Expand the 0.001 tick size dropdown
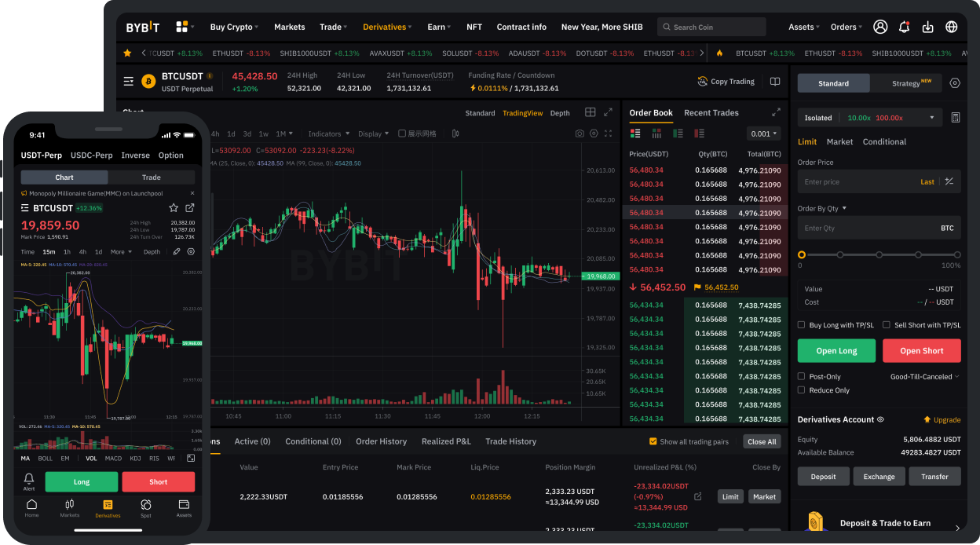980x545 pixels. [x=762, y=134]
